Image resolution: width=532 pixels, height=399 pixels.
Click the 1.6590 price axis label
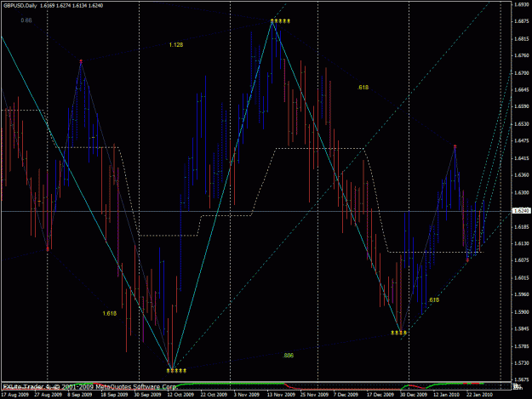pos(522,107)
